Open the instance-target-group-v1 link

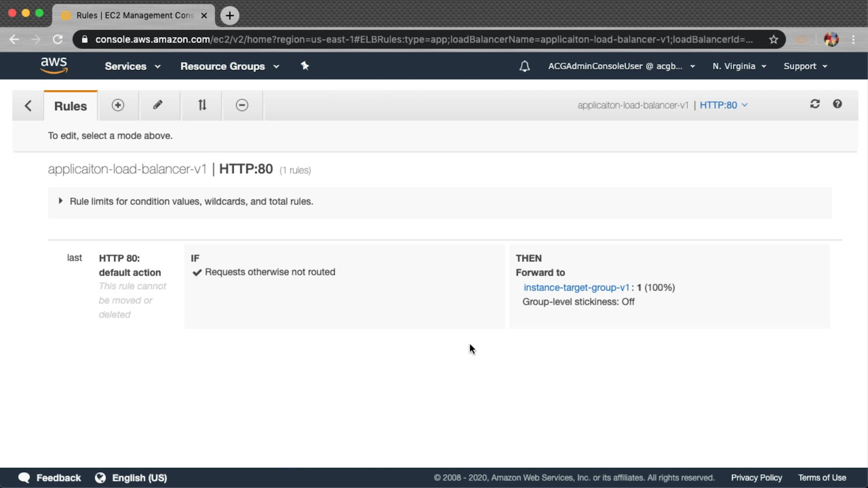click(576, 287)
